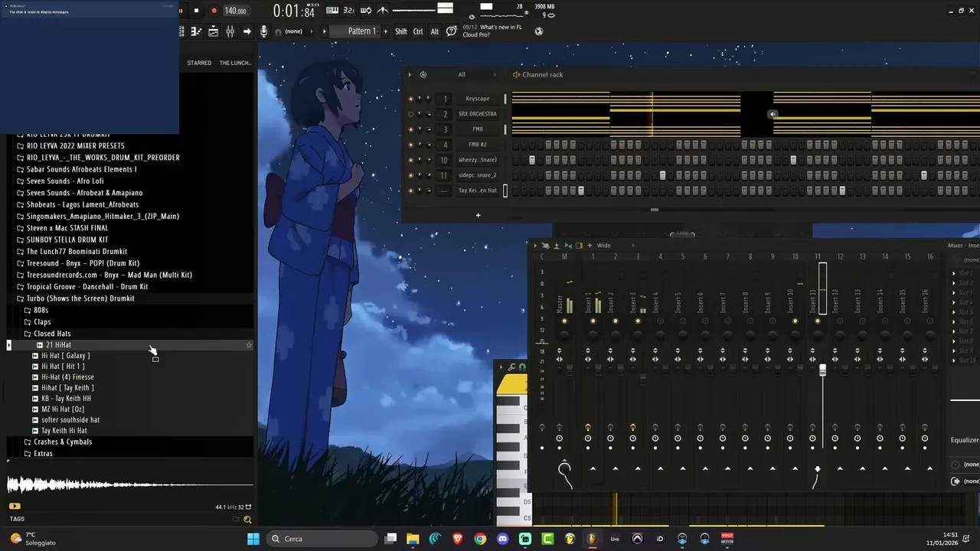Viewport: 980px width, 551px height.
Task: Select the SRX ORCHESTRA channel button
Action: pos(478,114)
